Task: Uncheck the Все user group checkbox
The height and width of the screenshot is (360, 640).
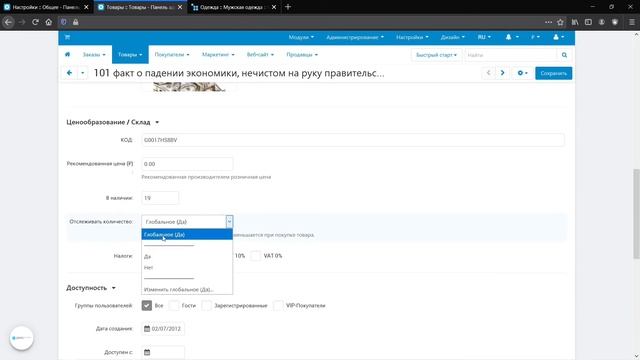Action: [147, 305]
